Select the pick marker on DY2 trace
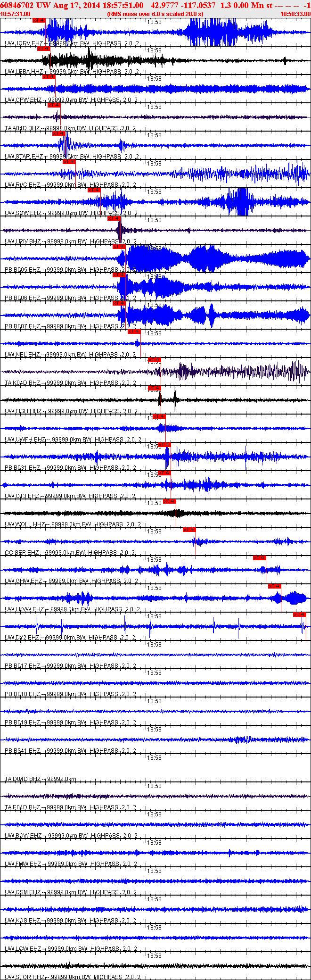The width and height of the screenshot is (311, 980). click(x=300, y=615)
